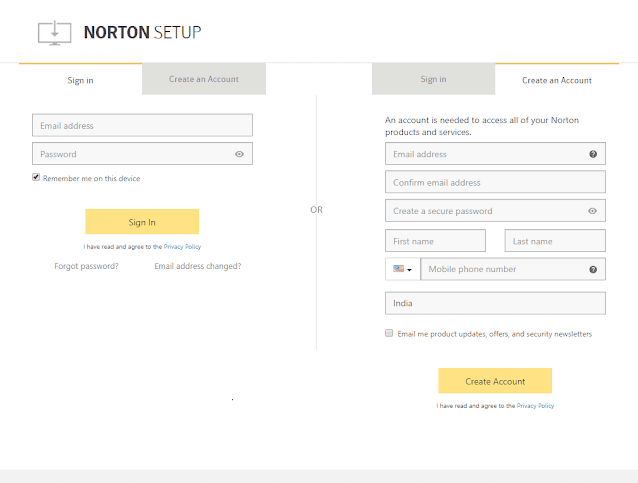
Task: Click Email address changed? link
Action: tap(198, 266)
